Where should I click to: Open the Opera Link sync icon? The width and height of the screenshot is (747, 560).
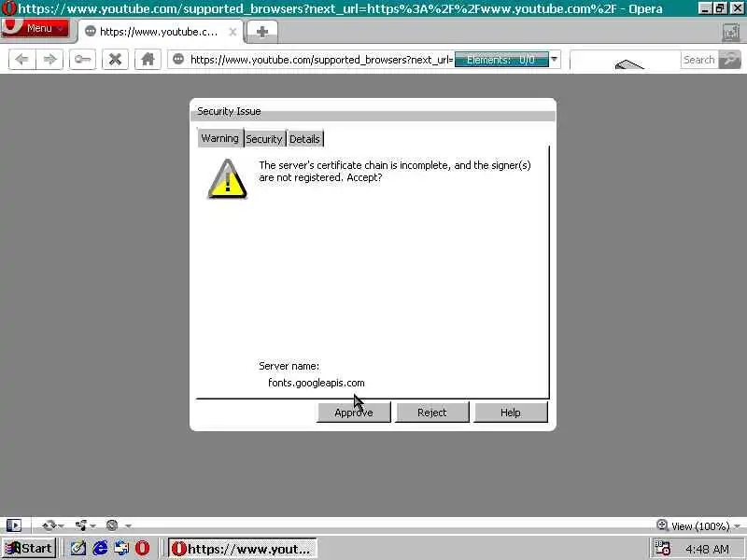tap(49, 525)
